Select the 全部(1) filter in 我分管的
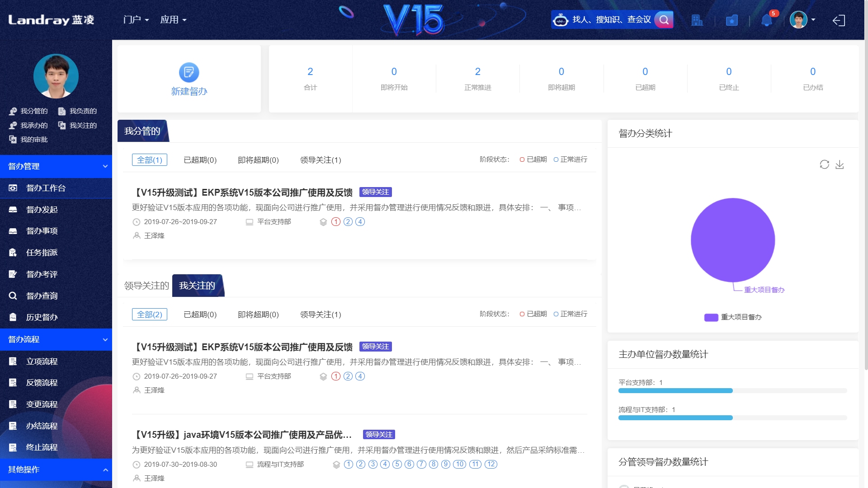The height and width of the screenshot is (488, 868). point(150,160)
